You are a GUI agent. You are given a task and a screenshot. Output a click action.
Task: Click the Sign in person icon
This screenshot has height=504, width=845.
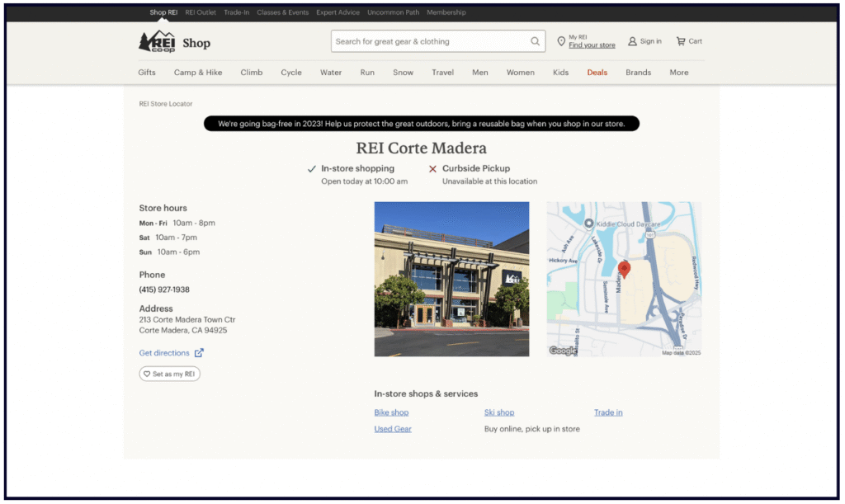[x=632, y=41]
